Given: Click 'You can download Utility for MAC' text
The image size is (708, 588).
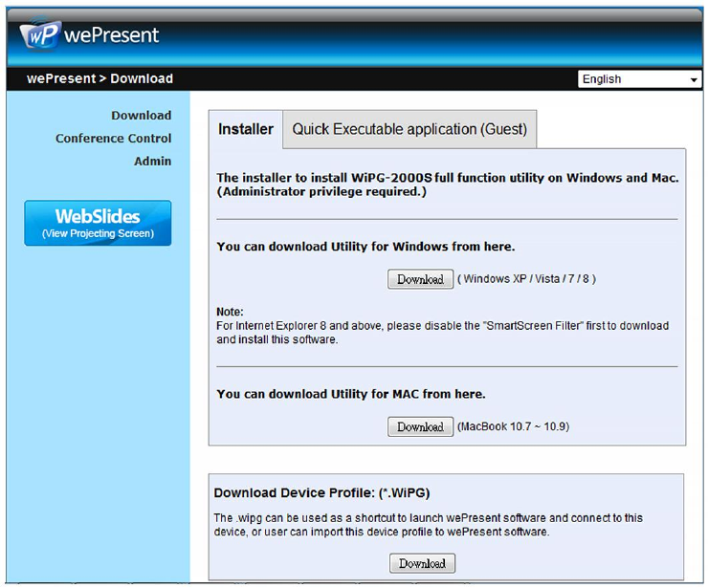Looking at the screenshot, I should tap(351, 395).
